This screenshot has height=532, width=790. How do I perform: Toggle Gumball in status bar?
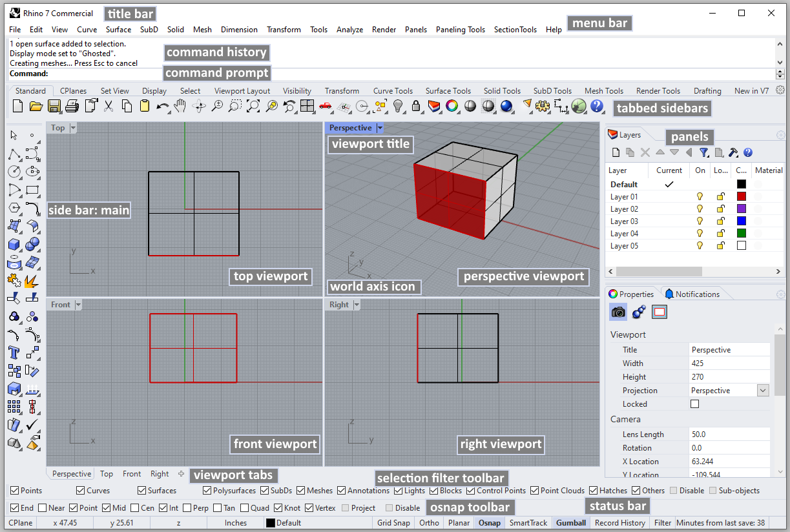[x=571, y=523]
